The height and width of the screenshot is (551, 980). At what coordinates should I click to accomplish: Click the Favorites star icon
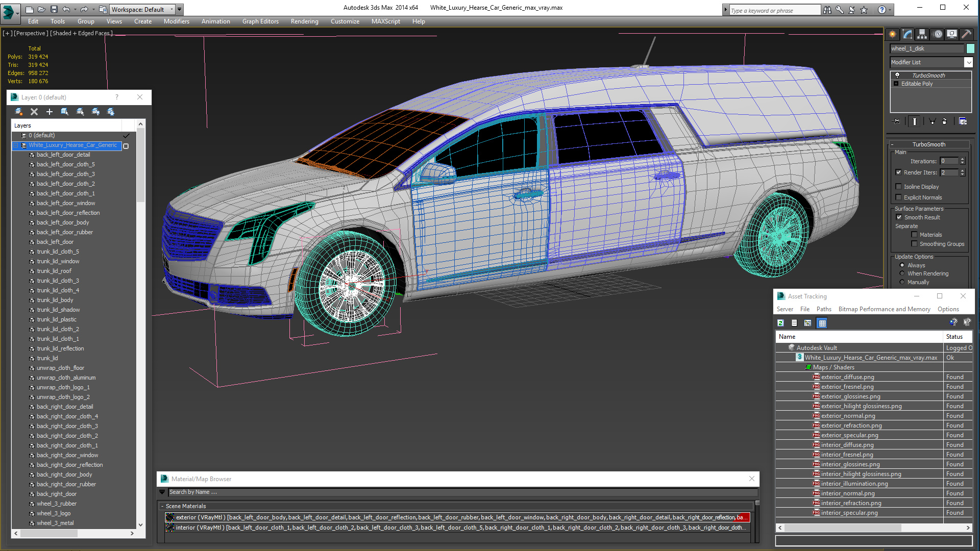click(x=864, y=10)
